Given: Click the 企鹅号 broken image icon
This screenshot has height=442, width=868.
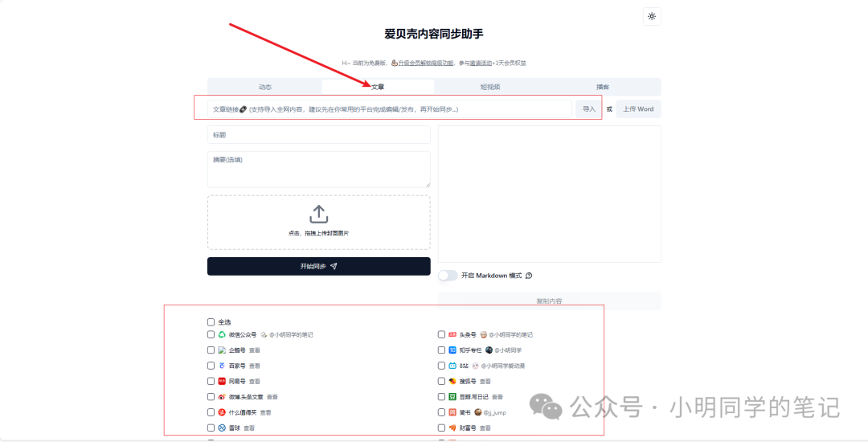Looking at the screenshot, I should [x=222, y=350].
